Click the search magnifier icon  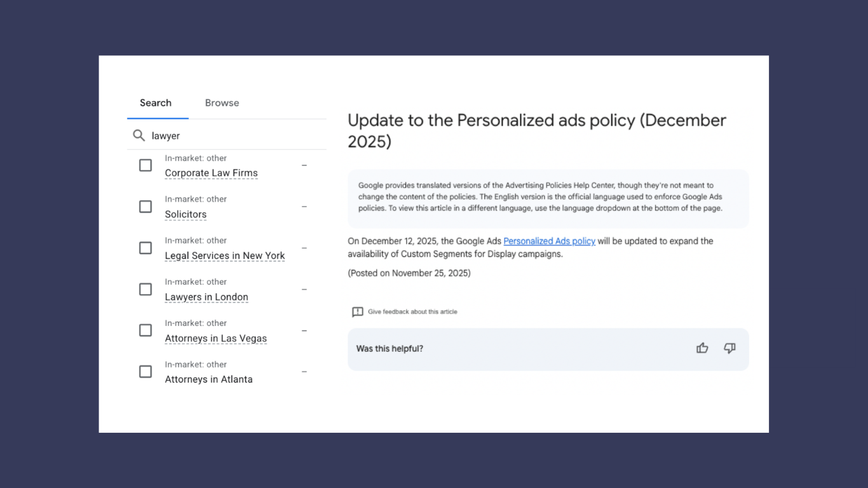tap(139, 135)
